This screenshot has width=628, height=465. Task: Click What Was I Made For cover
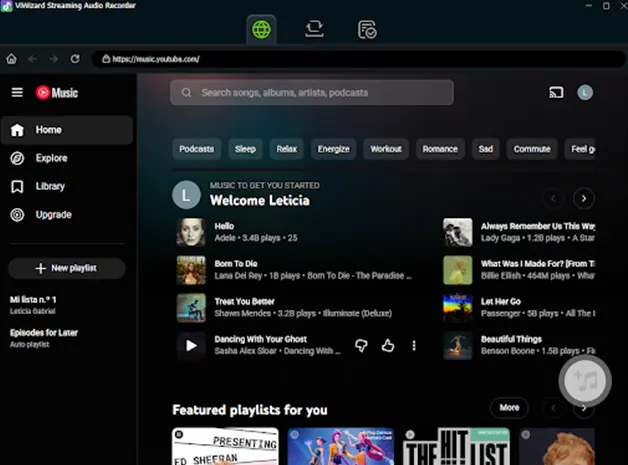(x=458, y=270)
